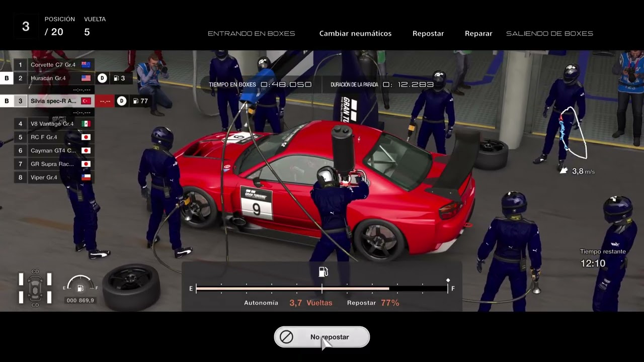Click the B pit marker beside Silvia
Viewport: 644px width, 362px height.
pos(7,101)
